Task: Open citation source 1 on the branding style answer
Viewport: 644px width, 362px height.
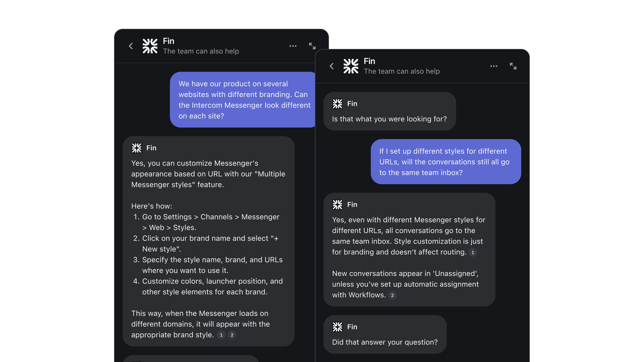Action: tap(221, 335)
